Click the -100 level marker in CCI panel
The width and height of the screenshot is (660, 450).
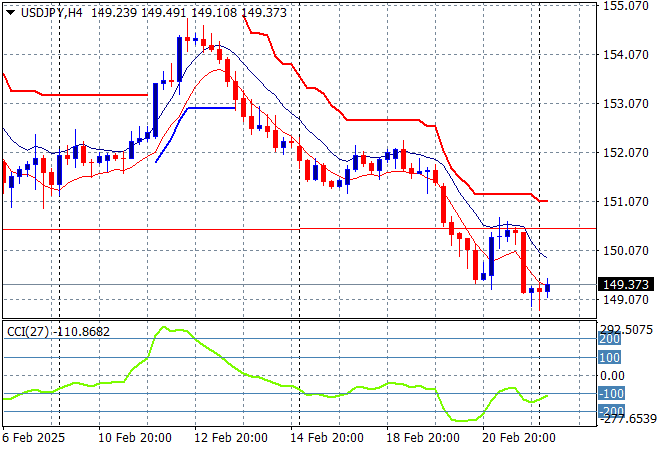click(x=611, y=393)
